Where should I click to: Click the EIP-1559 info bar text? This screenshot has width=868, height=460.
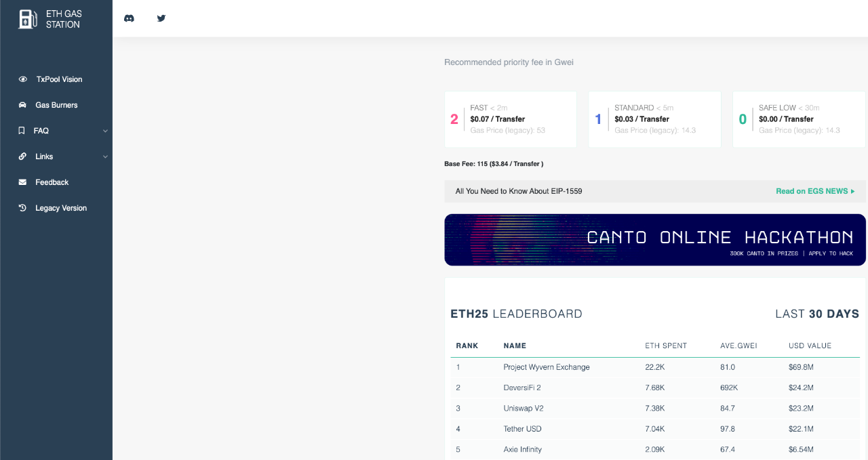(519, 191)
